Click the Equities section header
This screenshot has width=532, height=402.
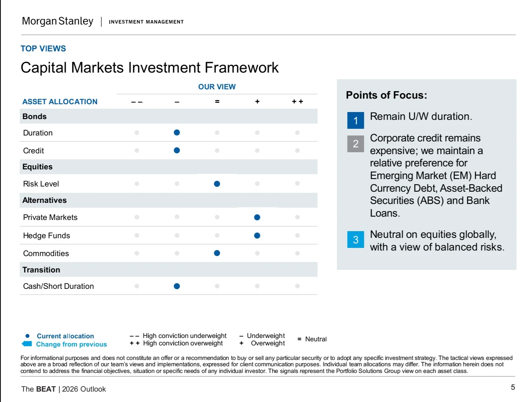pos(38,167)
